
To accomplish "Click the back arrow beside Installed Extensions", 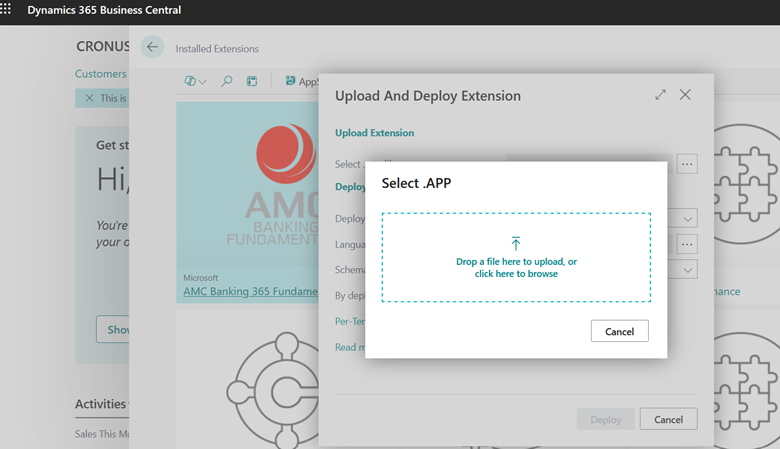I will [152, 47].
